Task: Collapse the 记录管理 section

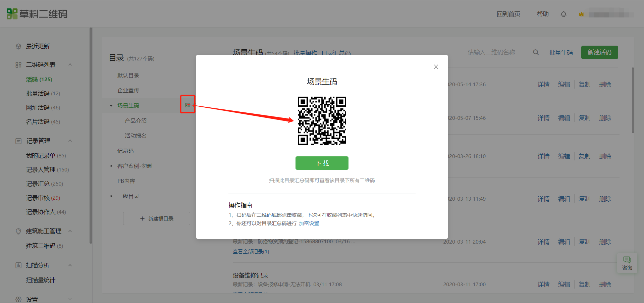Action: pyautogui.click(x=70, y=141)
